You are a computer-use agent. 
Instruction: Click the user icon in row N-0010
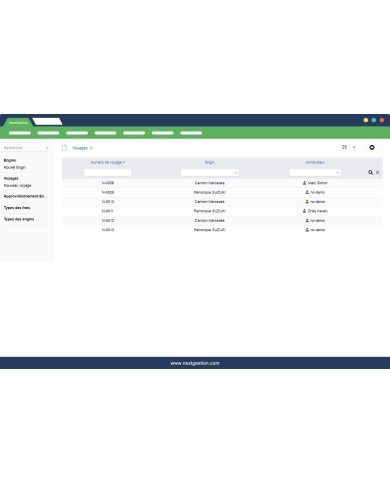(307, 201)
